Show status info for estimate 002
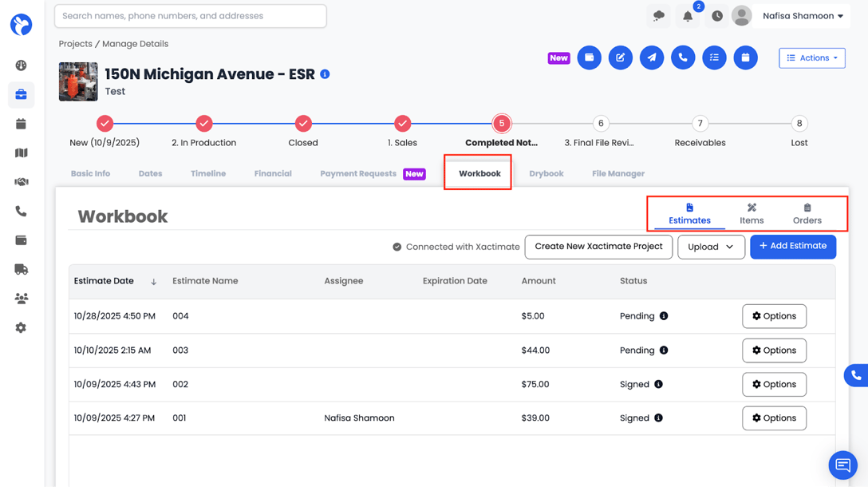Screen dimensions: 868x487 point(658,384)
